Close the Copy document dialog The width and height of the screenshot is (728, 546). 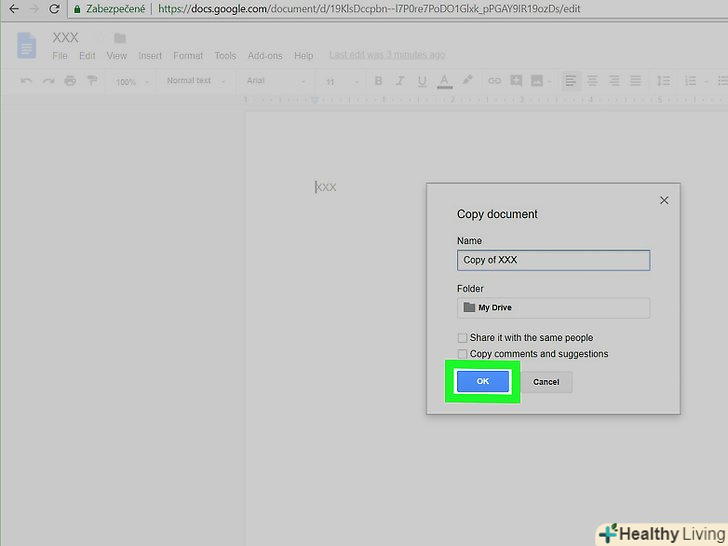pos(664,200)
